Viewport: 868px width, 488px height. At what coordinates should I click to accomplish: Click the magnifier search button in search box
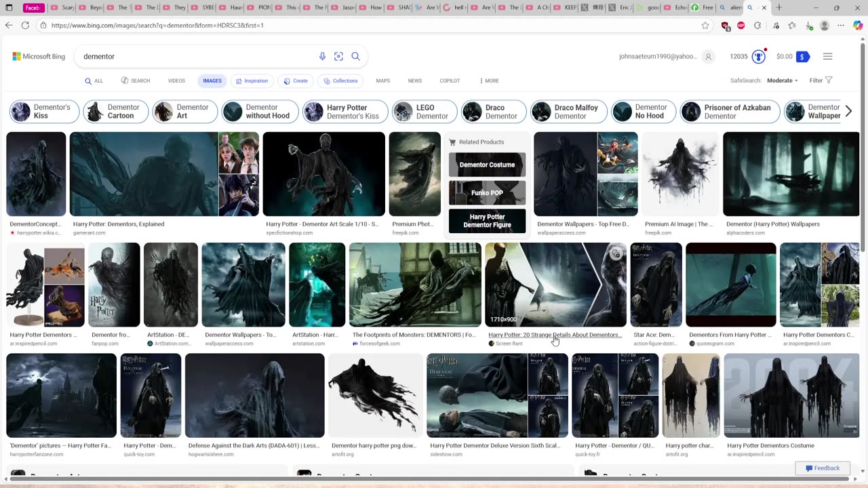[x=355, y=56]
